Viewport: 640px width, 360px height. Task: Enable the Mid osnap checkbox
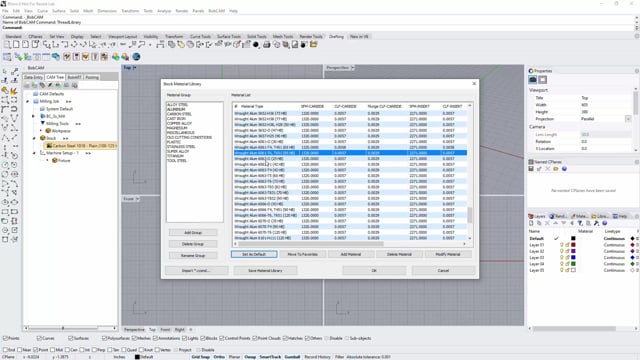(52, 350)
